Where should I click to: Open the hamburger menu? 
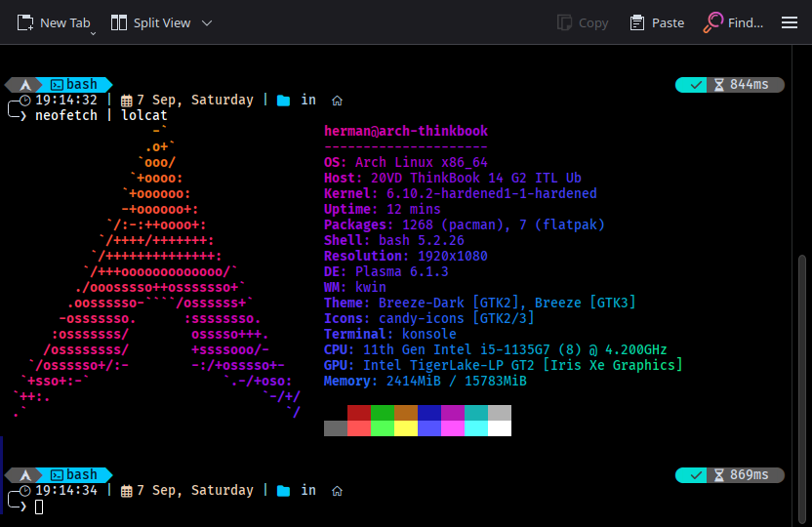(x=790, y=22)
